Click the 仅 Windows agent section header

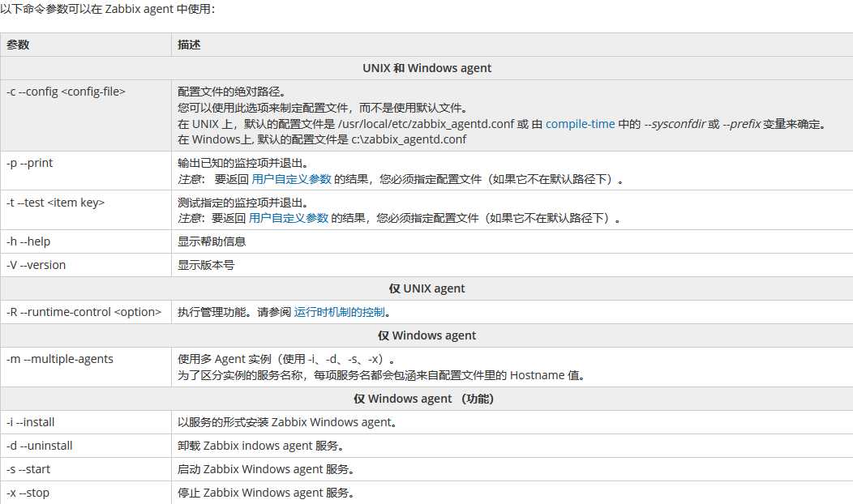(x=426, y=335)
